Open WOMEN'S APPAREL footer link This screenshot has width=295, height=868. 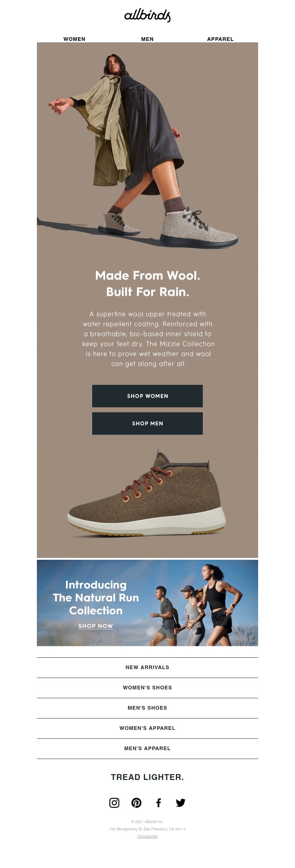click(x=147, y=728)
